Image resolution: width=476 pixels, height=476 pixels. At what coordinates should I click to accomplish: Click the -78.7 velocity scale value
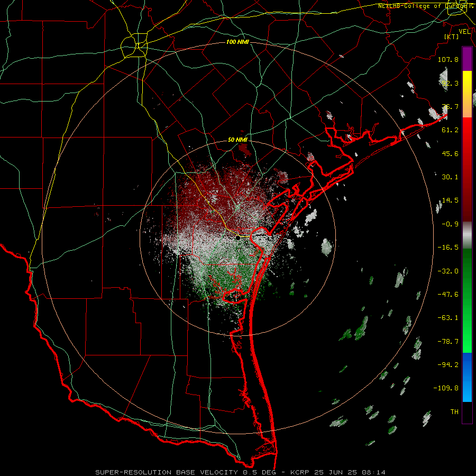(x=448, y=342)
